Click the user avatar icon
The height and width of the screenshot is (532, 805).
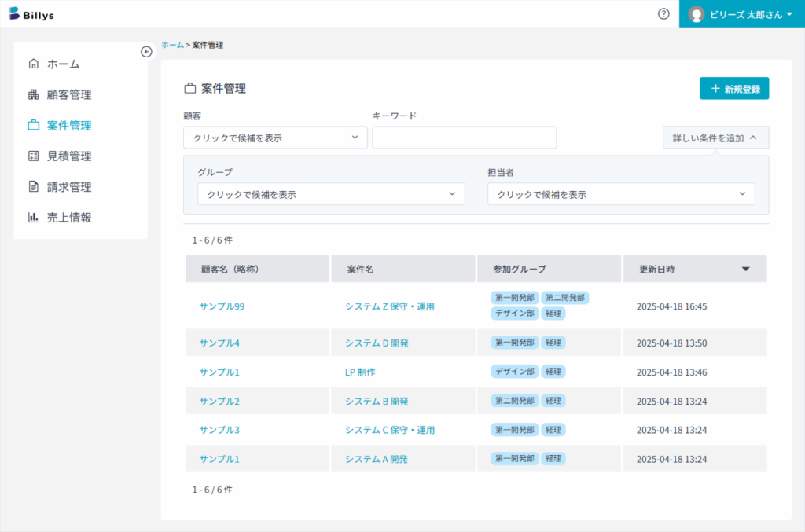(697, 14)
